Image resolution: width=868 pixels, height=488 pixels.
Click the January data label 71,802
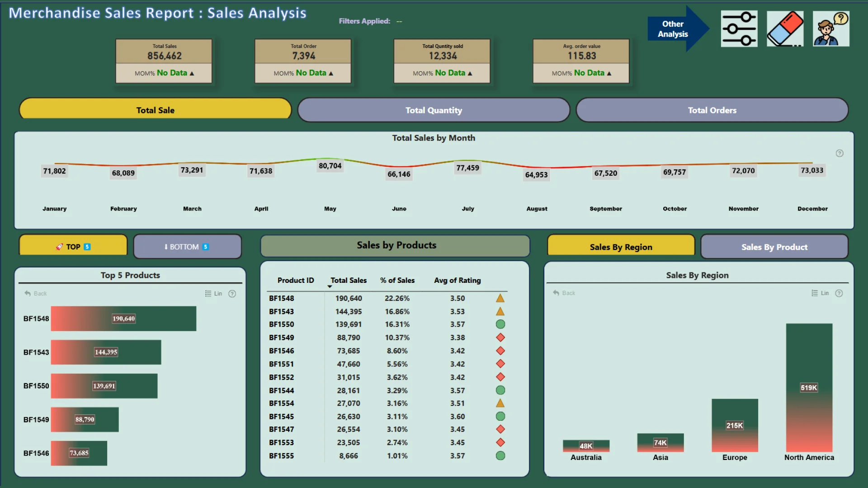pos(54,171)
